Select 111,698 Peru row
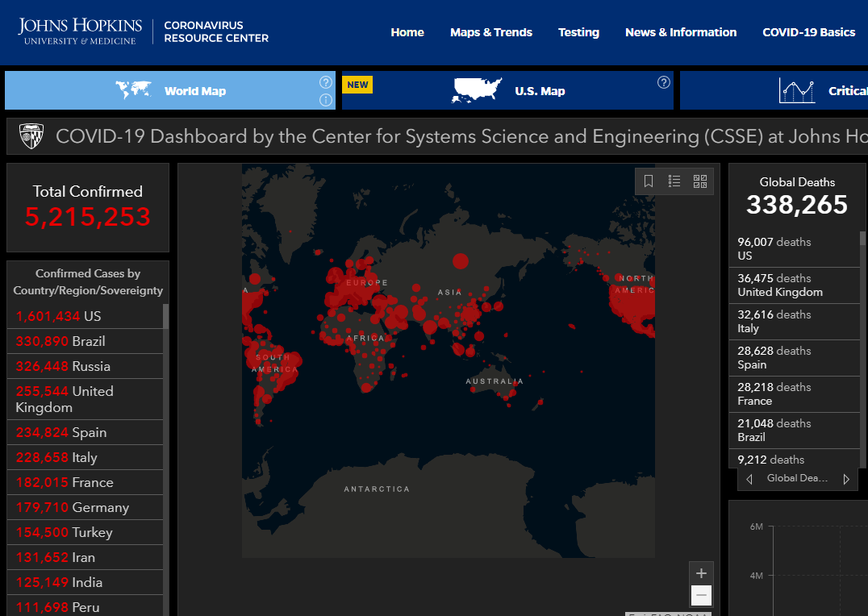Screen dimensions: 868x616 pos(85,606)
